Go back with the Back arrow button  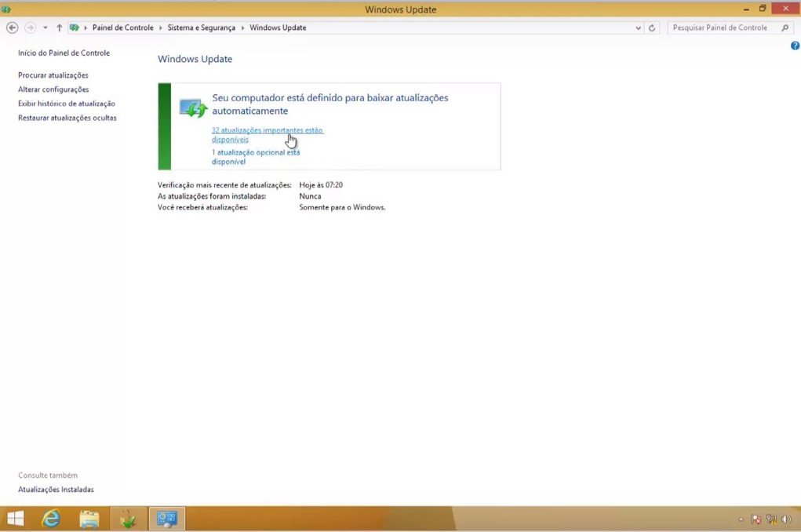tap(13, 27)
